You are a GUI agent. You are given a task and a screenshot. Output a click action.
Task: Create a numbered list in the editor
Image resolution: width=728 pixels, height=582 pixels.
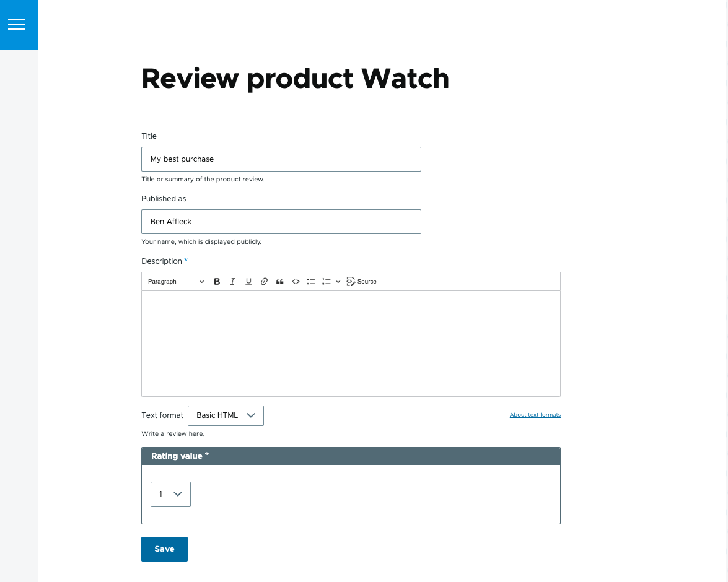(x=326, y=281)
